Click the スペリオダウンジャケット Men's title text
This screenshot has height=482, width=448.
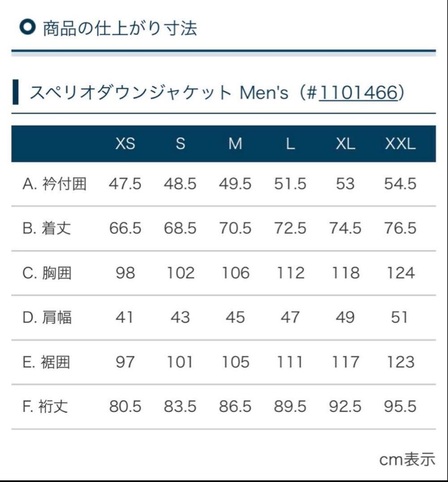159,93
